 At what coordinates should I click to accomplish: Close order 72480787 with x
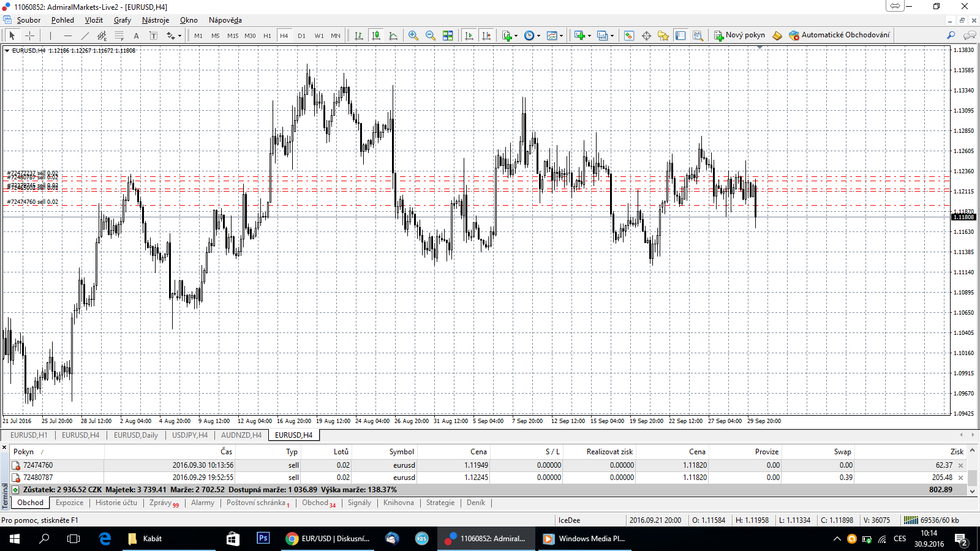960,478
